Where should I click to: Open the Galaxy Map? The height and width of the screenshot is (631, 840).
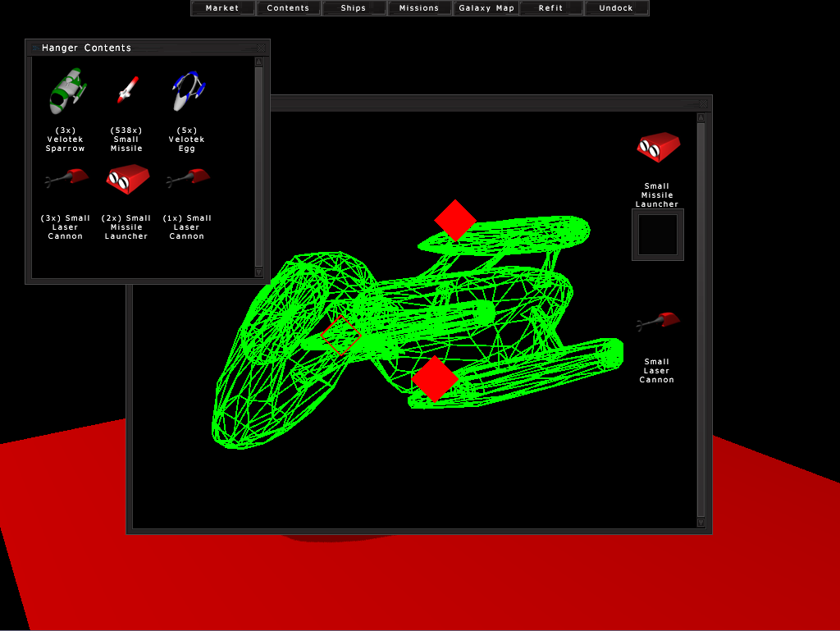pos(486,8)
